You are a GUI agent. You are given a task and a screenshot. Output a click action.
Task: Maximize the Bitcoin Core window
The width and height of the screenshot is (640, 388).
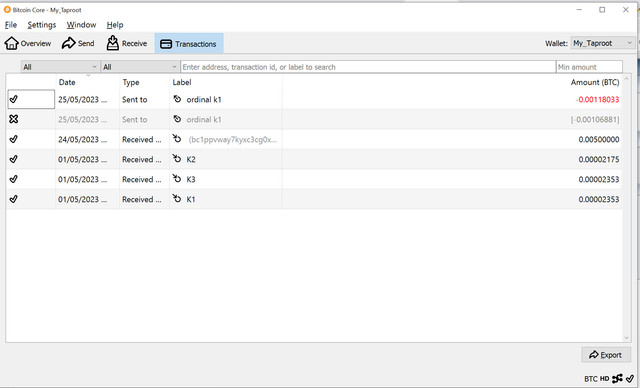click(602, 10)
